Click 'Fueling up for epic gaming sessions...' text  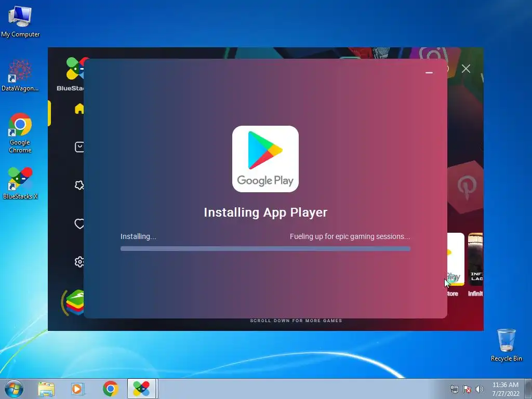tap(350, 236)
